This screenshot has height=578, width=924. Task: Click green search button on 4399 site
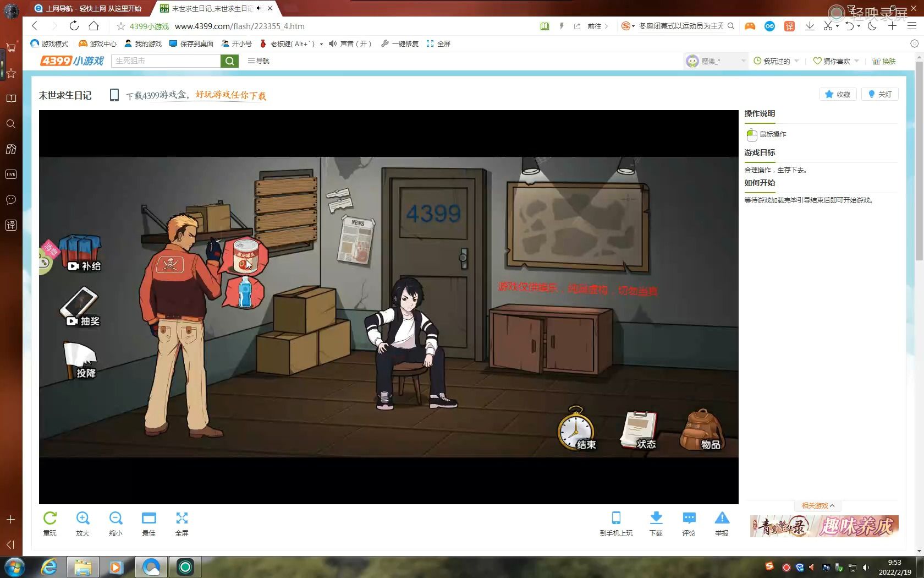229,61
